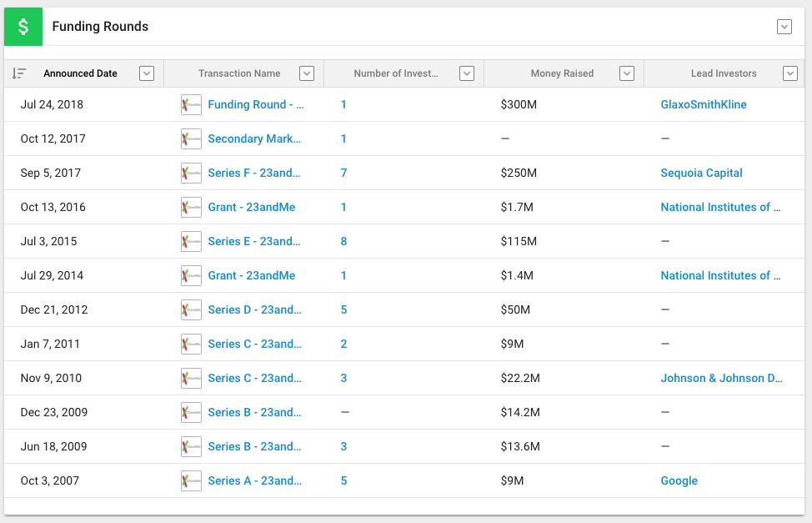Open the Series A - 23andMe transaction
This screenshot has height=523, width=812.
pyautogui.click(x=254, y=481)
